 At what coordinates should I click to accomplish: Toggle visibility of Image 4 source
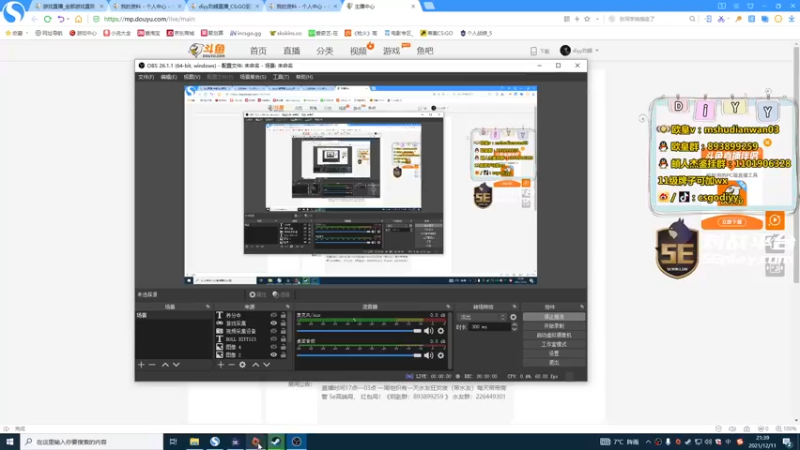[x=273, y=347]
